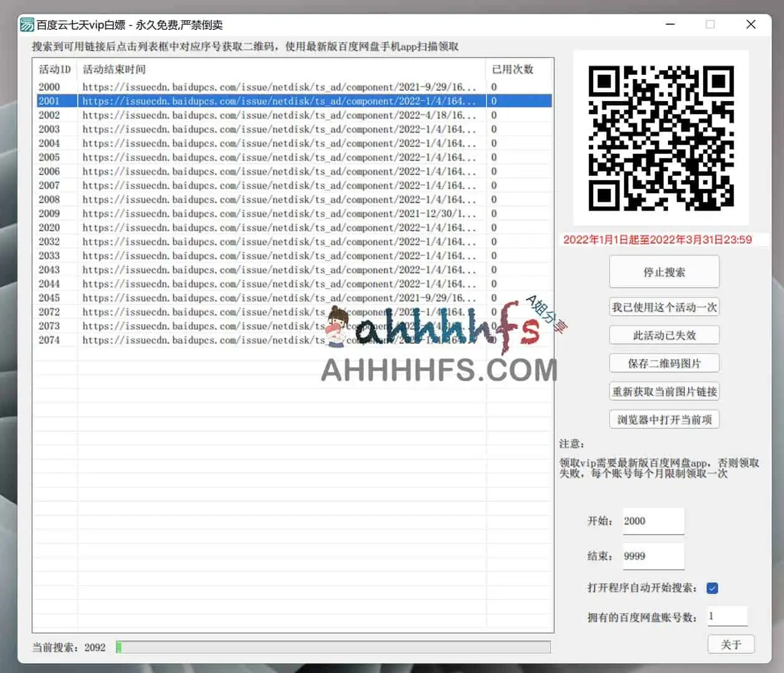
Task: Click the app logo icon in title bar
Action: click(26, 25)
